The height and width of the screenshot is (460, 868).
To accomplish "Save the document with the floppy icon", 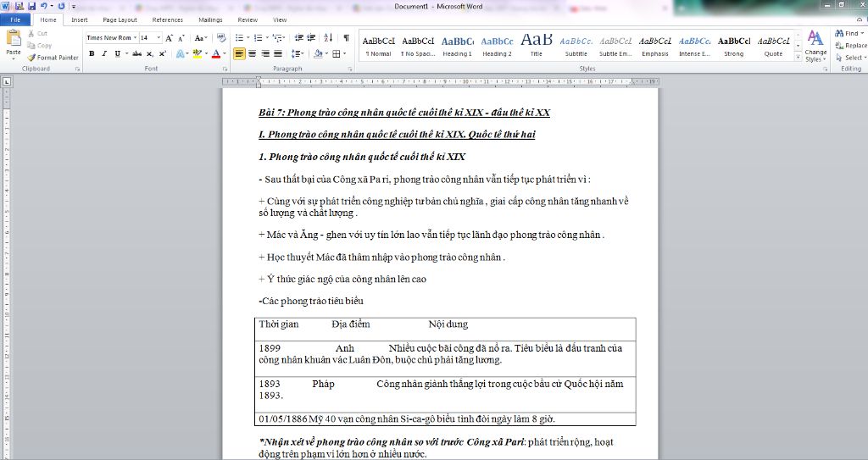I will 31,6.
